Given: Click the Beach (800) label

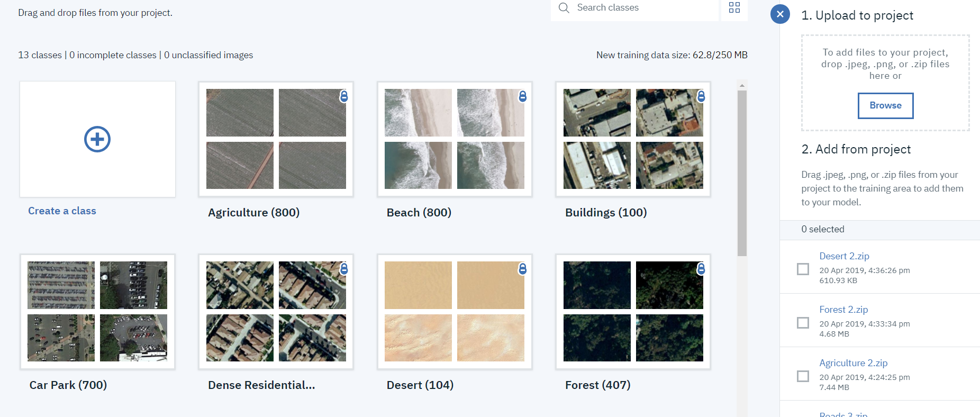Looking at the screenshot, I should click(419, 213).
